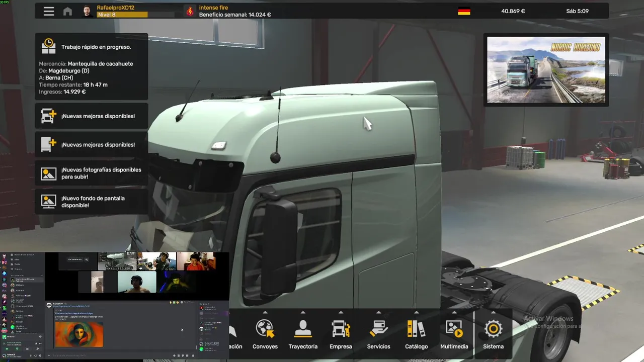Viewport: 644px width, 362px height.
Task: Open the Multimedia picture icon
Action: pyautogui.click(x=454, y=329)
